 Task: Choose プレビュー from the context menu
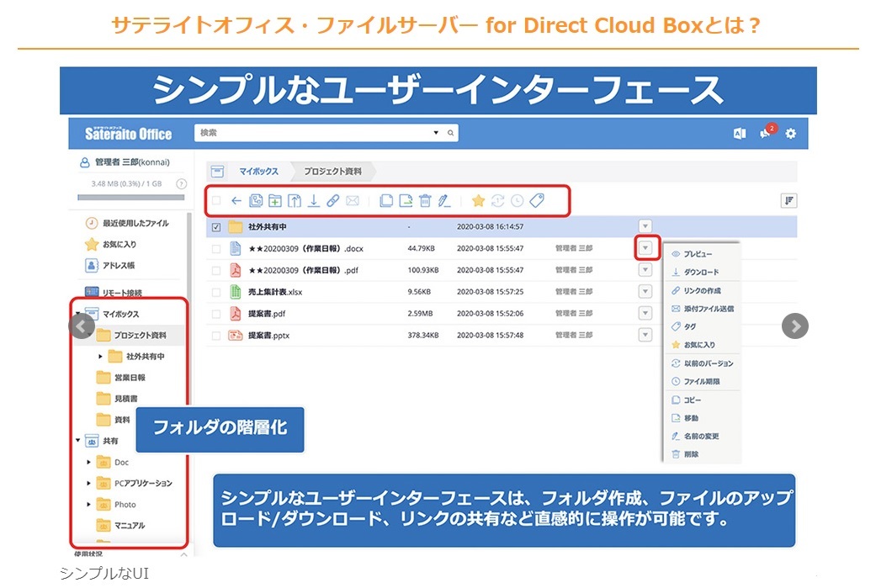pyautogui.click(x=698, y=254)
